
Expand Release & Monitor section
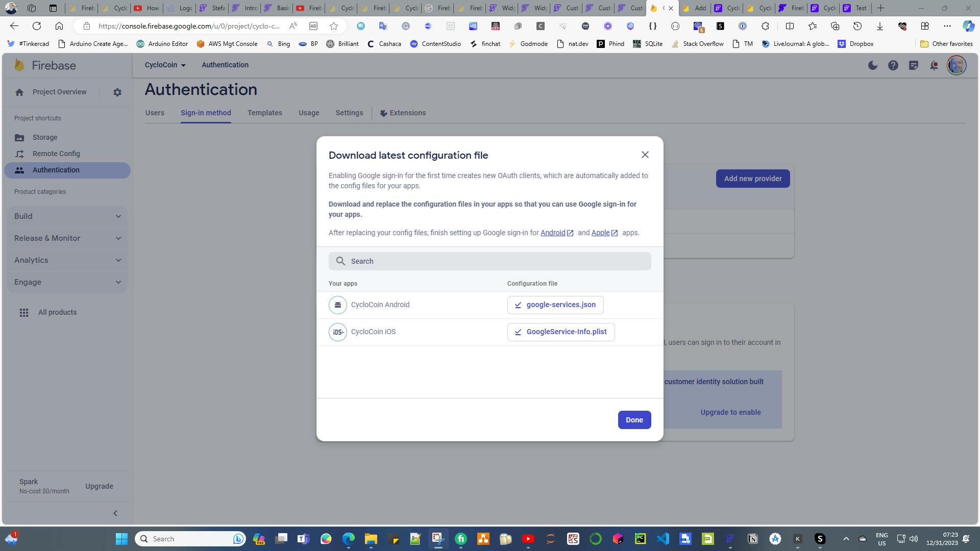click(x=67, y=238)
